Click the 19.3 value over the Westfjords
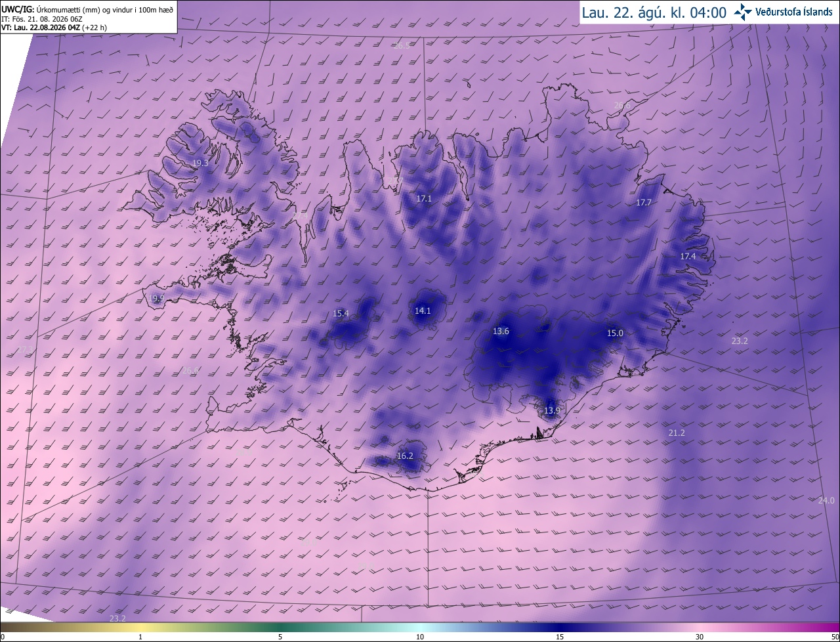This screenshot has height=642, width=840. tap(200, 163)
